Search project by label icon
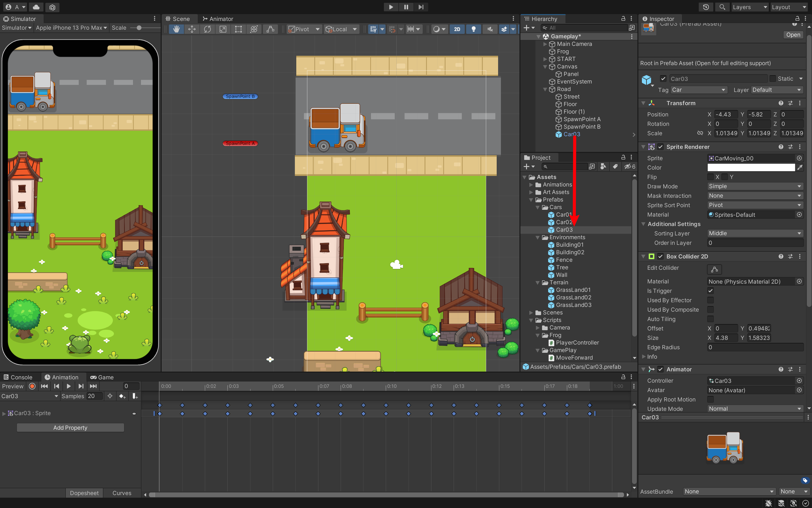This screenshot has height=508, width=812. (x=615, y=166)
